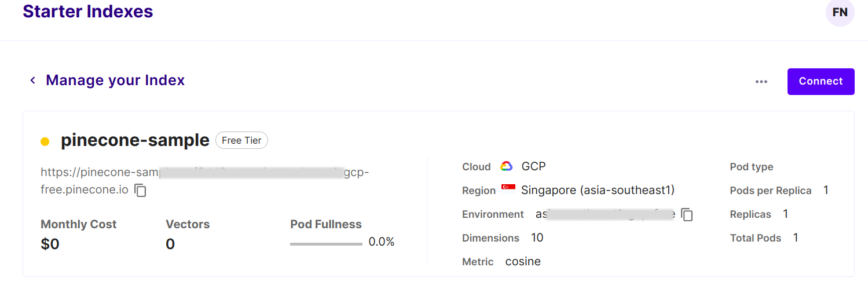Click the Google Cloud GCP logo
This screenshot has height=296, width=868.
point(506,167)
